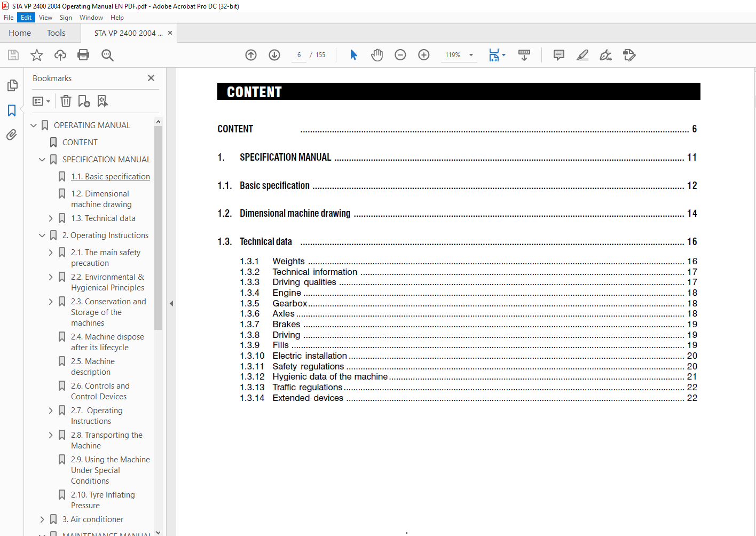756x536 pixels.
Task: Close the STA VP 2400 document tab
Action: click(x=170, y=33)
